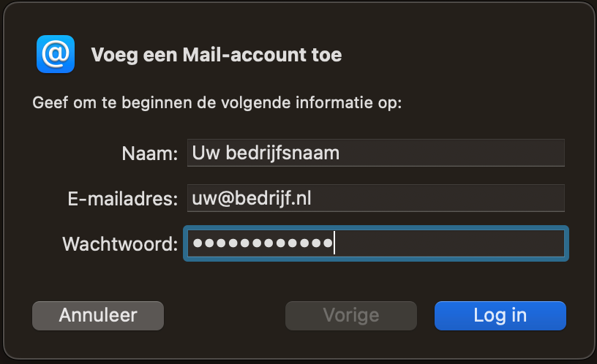The image size is (597, 364).
Task: Click the dimmed Vorige button
Action: tap(351, 315)
